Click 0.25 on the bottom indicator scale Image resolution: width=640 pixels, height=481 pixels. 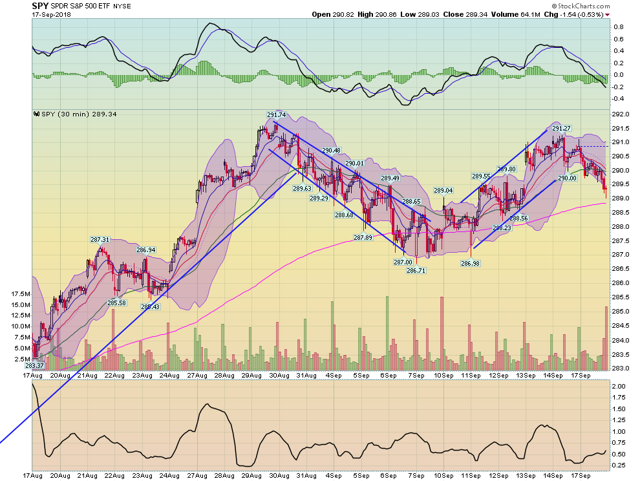[619, 465]
